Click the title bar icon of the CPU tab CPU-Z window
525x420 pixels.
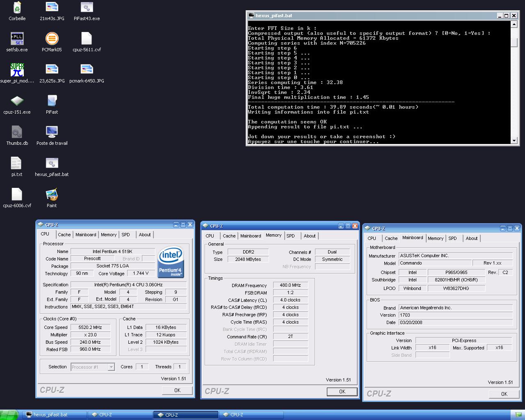pos(40,225)
